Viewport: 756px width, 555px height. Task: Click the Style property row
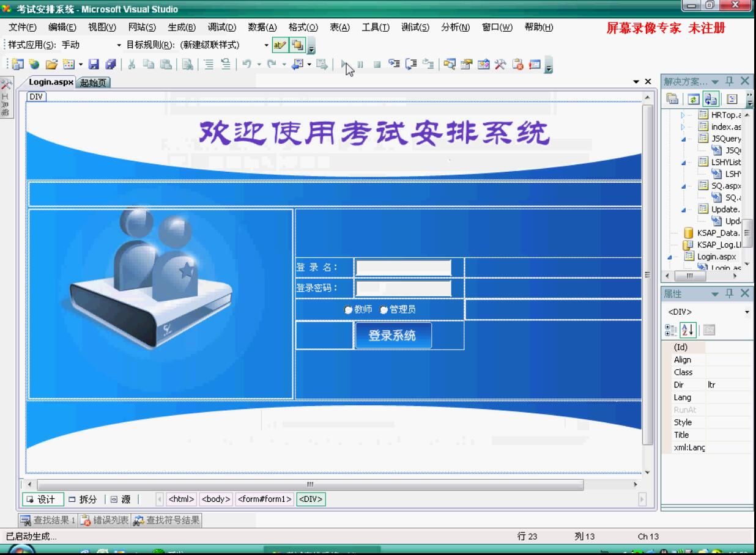point(708,422)
